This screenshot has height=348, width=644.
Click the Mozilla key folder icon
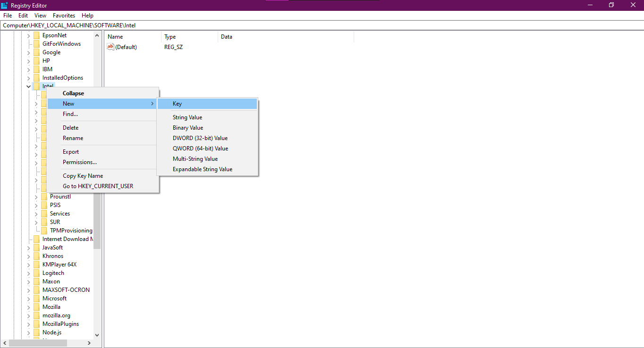click(x=37, y=307)
